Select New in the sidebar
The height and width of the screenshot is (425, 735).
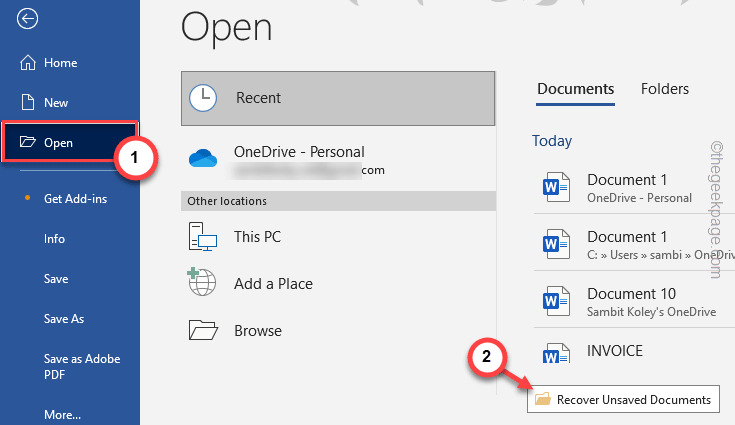56,103
